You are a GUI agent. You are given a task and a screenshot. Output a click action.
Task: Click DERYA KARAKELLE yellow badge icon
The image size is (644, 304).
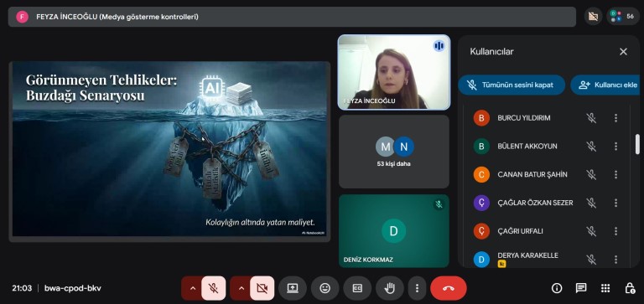click(501, 264)
